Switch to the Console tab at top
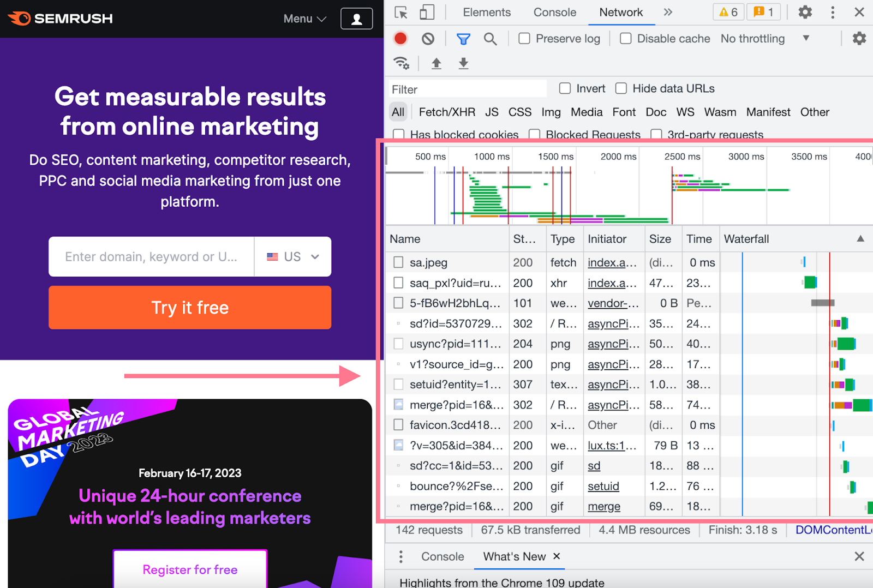Image resolution: width=873 pixels, height=588 pixels. click(554, 13)
